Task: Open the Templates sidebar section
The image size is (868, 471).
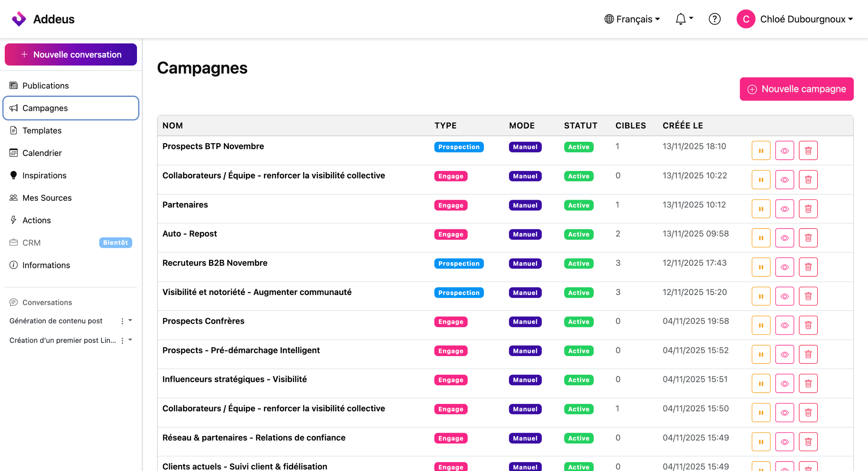Action: tap(42, 131)
